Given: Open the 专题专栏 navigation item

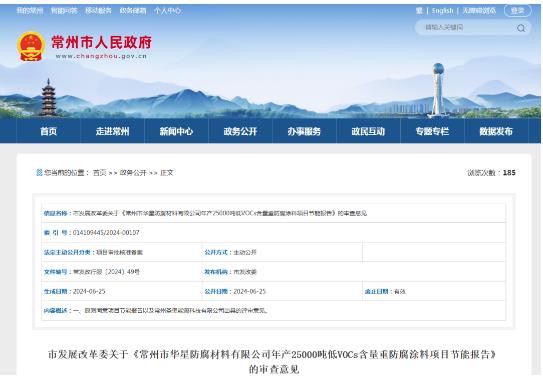Looking at the screenshot, I should click(432, 131).
